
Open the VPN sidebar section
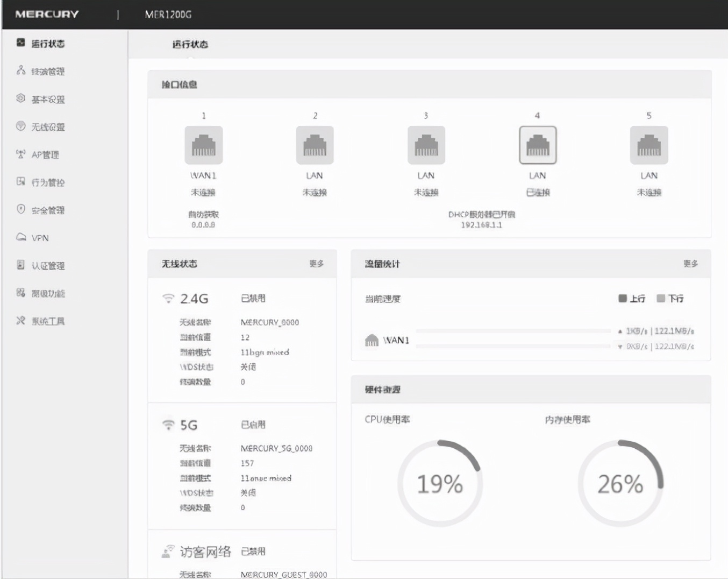pyautogui.click(x=40, y=238)
